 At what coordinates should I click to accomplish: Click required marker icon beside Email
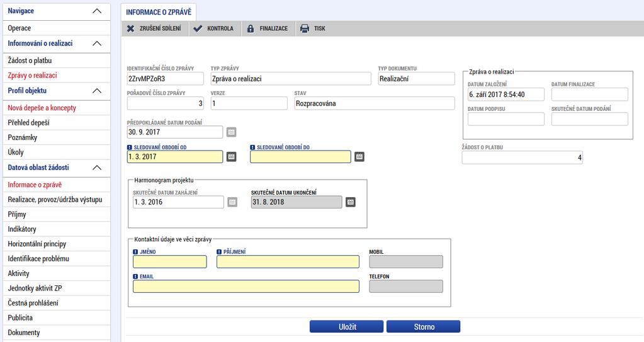point(135,276)
